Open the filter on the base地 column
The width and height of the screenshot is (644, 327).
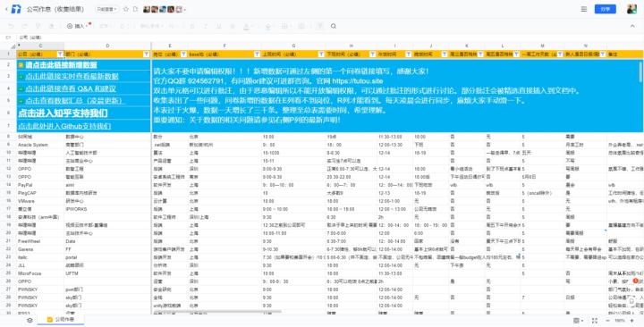click(257, 54)
